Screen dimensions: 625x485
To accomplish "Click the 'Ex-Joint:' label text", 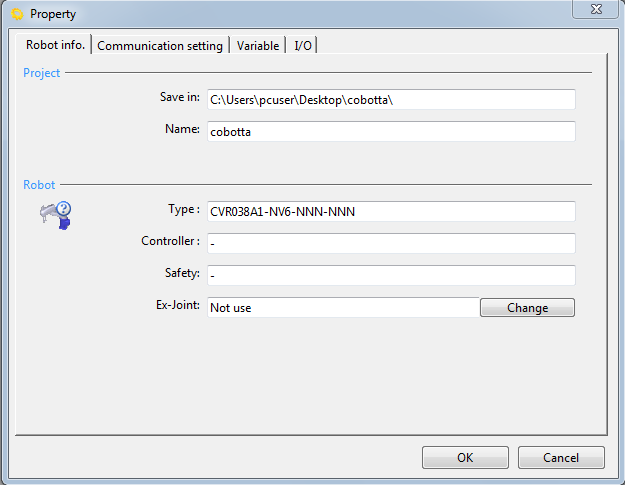I will pos(176,305).
